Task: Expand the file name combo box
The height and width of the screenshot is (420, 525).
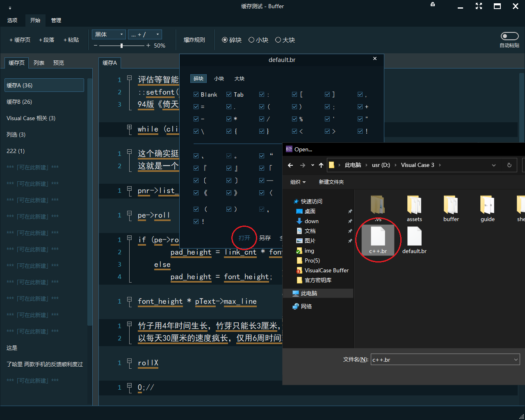Action: coord(516,360)
